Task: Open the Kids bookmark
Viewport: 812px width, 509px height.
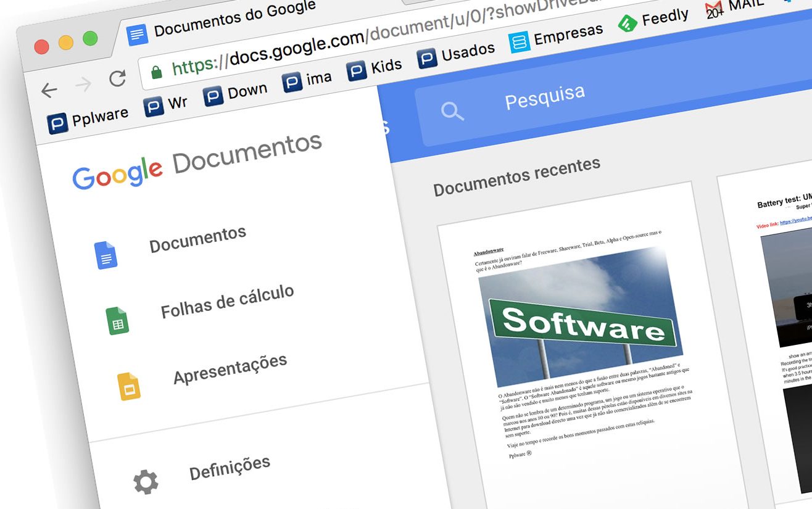Action: pyautogui.click(x=375, y=68)
